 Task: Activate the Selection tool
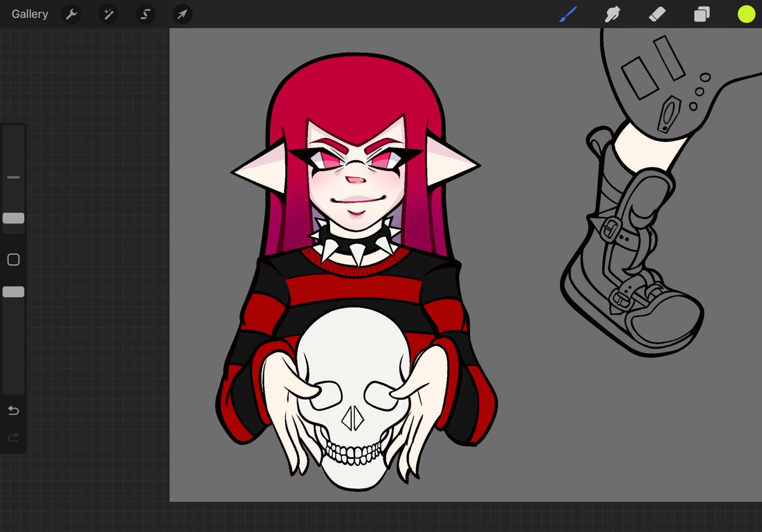145,14
